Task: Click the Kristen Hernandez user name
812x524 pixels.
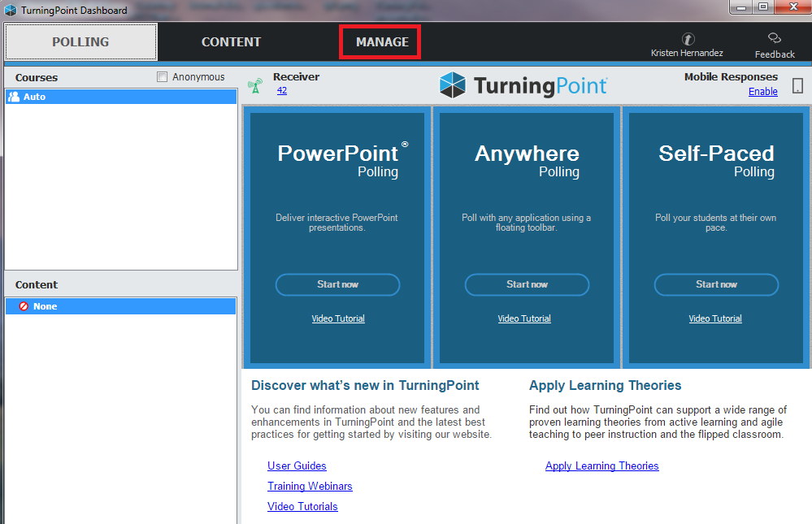Action: point(687,54)
